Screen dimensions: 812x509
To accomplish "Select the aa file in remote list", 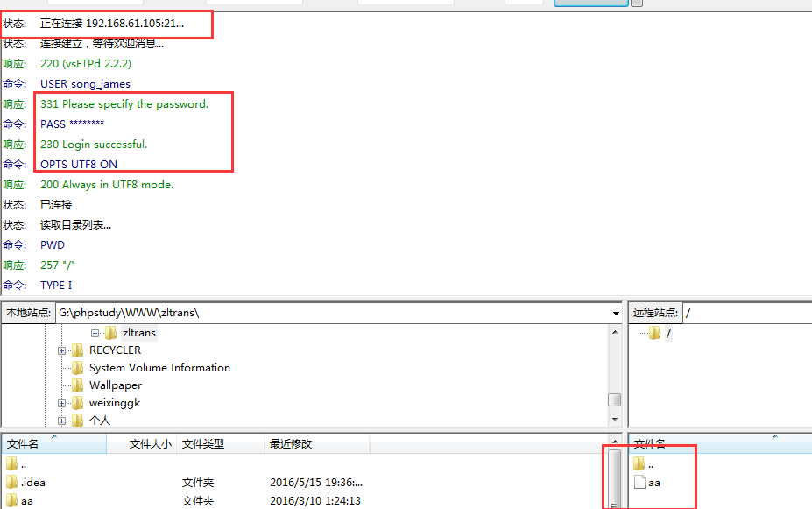I will 653,482.
